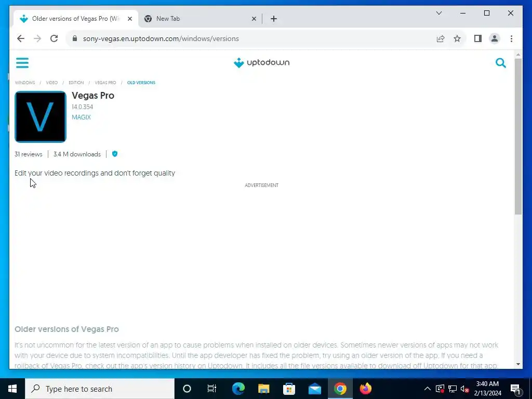Click WINDOWS breadcrumb link
Image resolution: width=532 pixels, height=399 pixels.
25,83
